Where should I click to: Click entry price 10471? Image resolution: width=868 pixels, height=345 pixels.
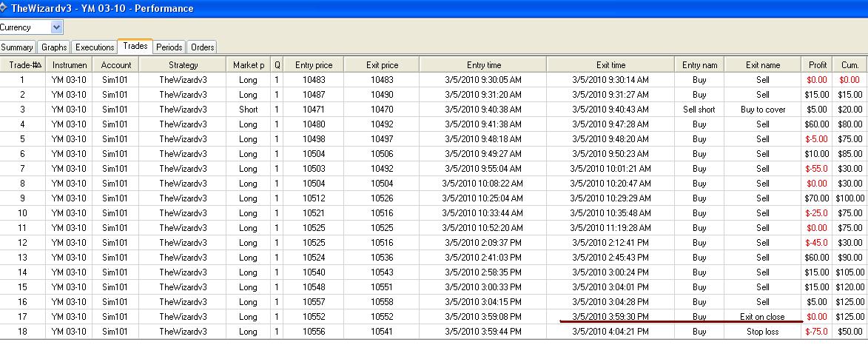(314, 110)
